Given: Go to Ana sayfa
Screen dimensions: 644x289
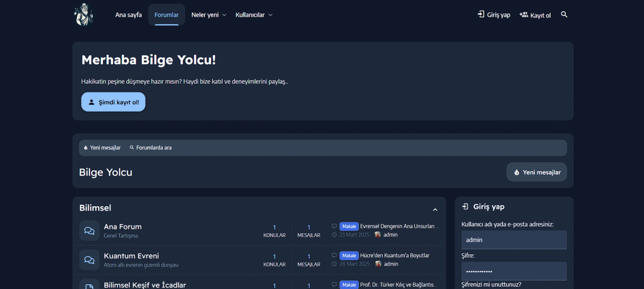Looking at the screenshot, I should pos(128,15).
